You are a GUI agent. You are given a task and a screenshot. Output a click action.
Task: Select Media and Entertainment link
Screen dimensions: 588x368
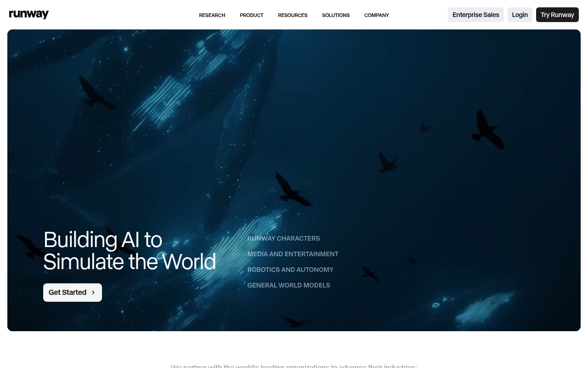tap(293, 254)
